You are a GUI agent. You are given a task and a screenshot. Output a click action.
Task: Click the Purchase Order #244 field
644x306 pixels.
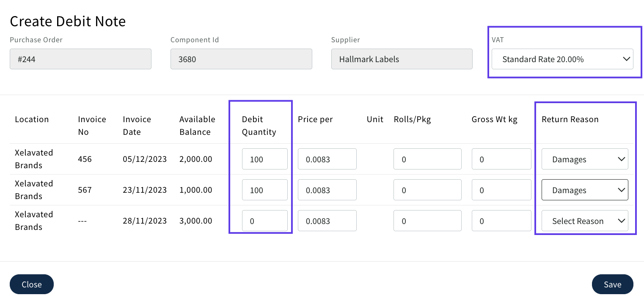pos(80,59)
